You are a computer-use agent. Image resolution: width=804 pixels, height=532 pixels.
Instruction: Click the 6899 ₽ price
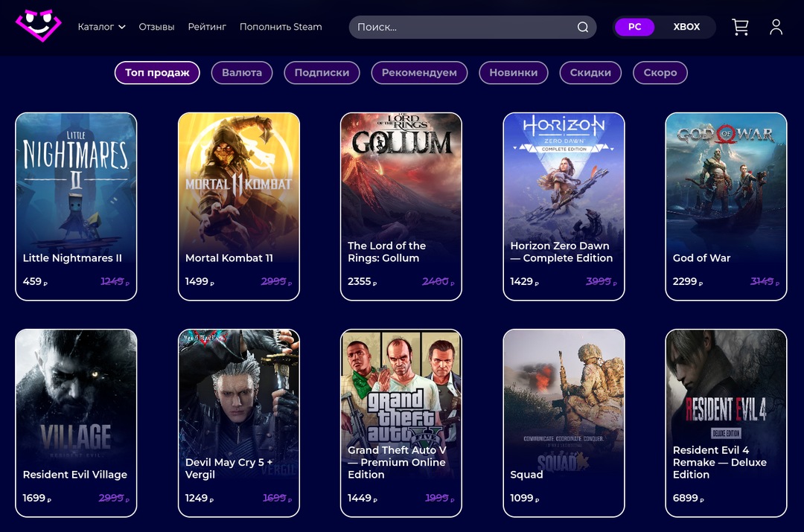click(x=688, y=499)
